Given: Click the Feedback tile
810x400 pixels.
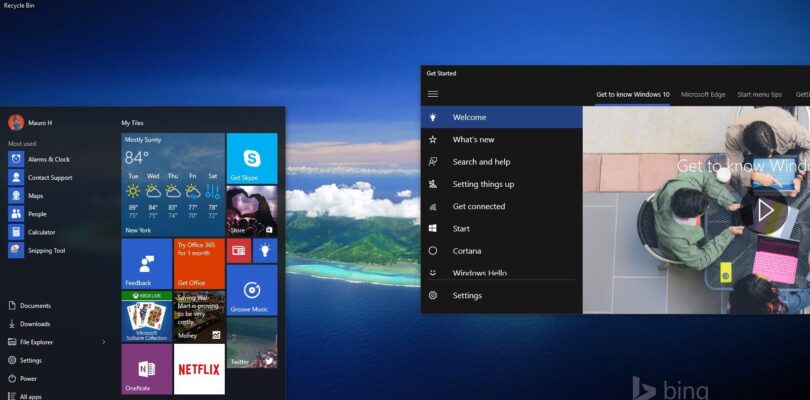Looking at the screenshot, I should pos(147,264).
